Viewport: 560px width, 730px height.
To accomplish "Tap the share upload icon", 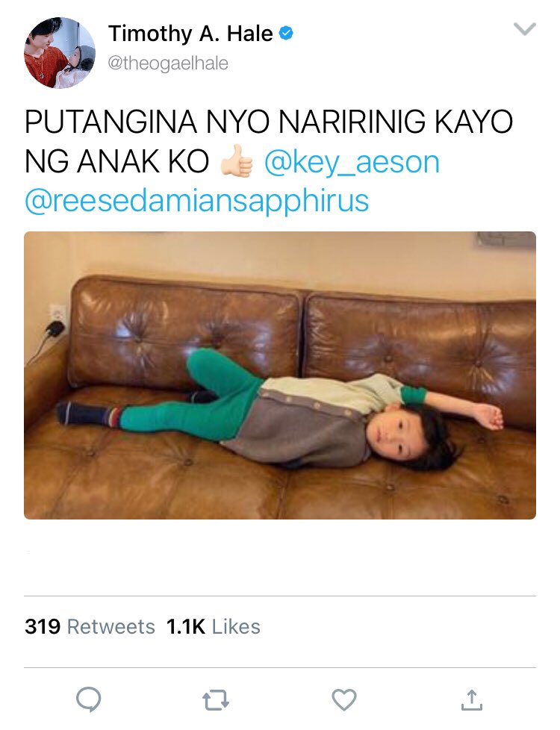I will point(471,699).
